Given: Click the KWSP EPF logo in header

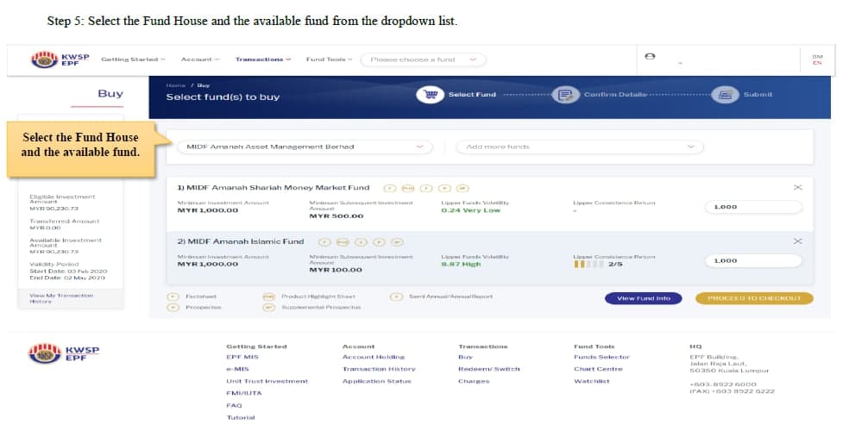Looking at the screenshot, I should [60, 59].
